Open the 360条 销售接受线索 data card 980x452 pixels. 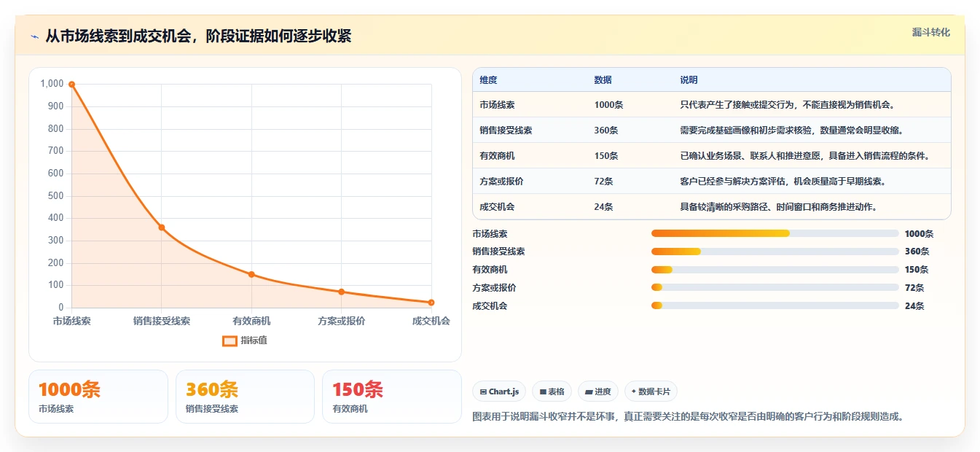coord(245,397)
